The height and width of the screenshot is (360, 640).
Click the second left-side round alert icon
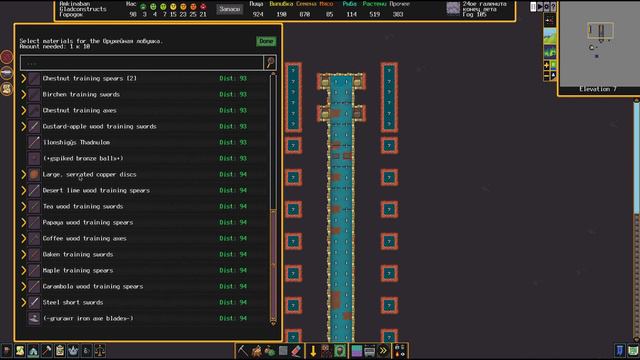coord(7,73)
